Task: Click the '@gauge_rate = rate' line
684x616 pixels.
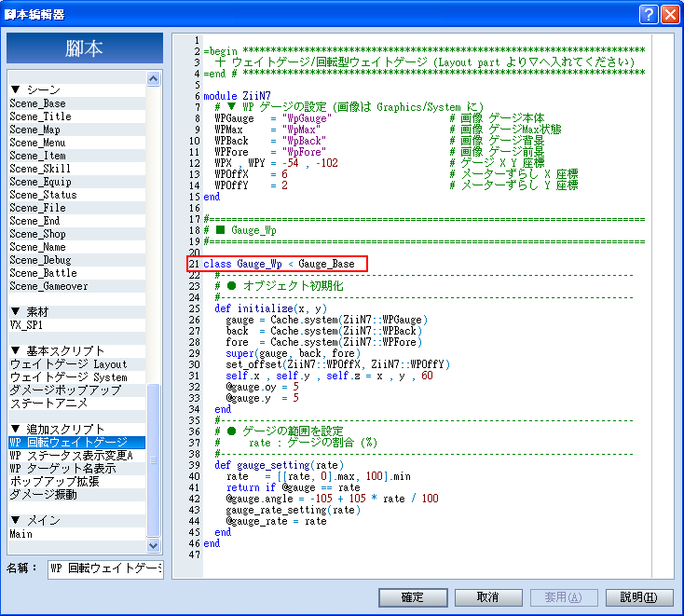Action: [276, 521]
